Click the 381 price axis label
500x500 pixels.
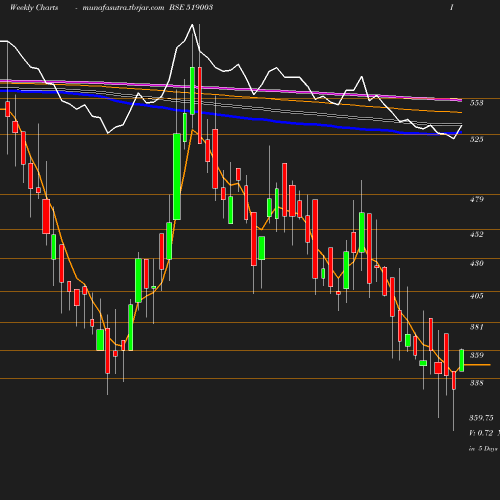[x=476, y=327]
